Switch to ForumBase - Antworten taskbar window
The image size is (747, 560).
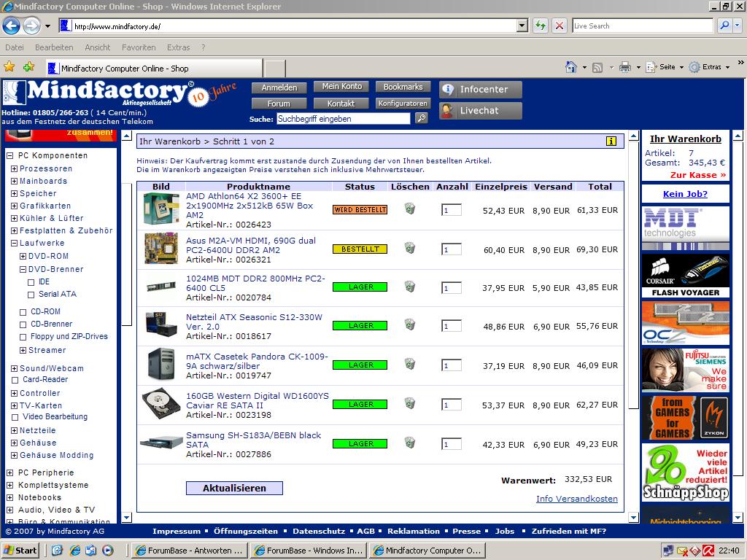[x=189, y=551]
